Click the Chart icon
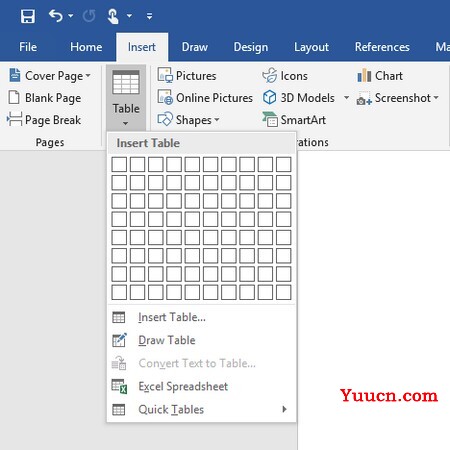The image size is (450, 450). point(364,76)
